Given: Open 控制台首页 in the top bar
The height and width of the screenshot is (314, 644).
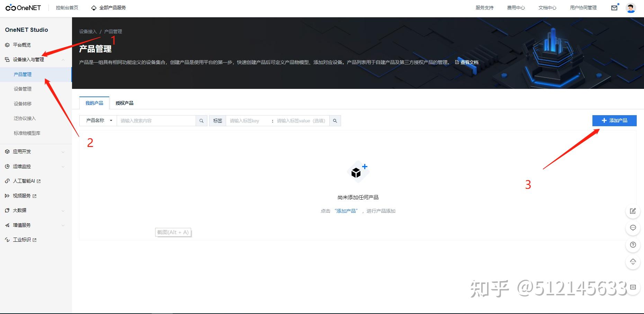Looking at the screenshot, I should pos(67,8).
